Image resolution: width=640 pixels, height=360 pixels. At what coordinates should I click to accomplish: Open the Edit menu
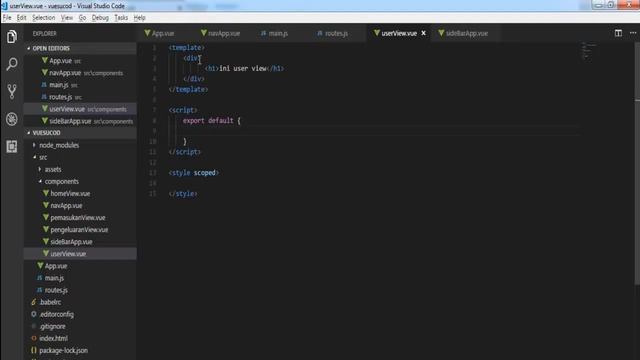(21, 18)
